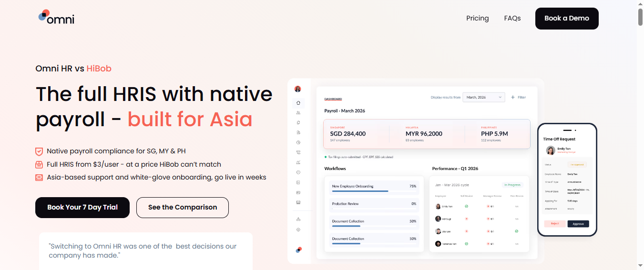Select the home icon in dashboard sidebar
This screenshot has width=644, height=270.
pos(298,102)
